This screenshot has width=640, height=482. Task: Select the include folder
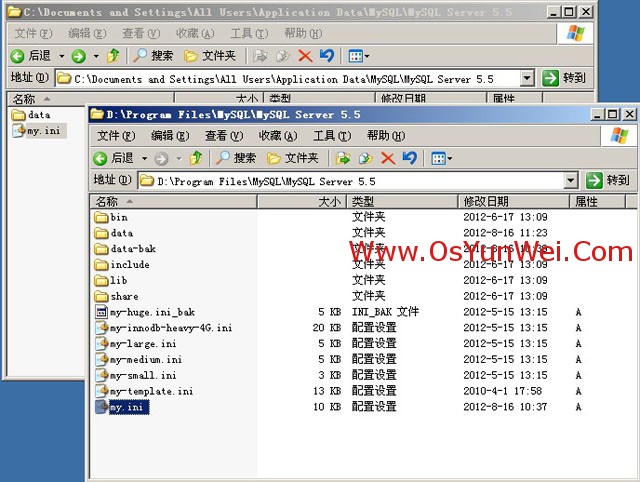[x=122, y=265]
